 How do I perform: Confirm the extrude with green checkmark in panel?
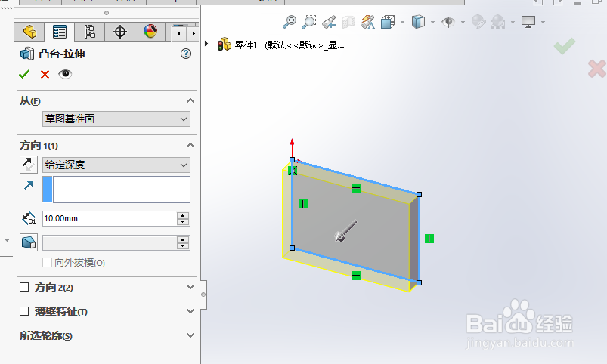pyautogui.click(x=24, y=74)
